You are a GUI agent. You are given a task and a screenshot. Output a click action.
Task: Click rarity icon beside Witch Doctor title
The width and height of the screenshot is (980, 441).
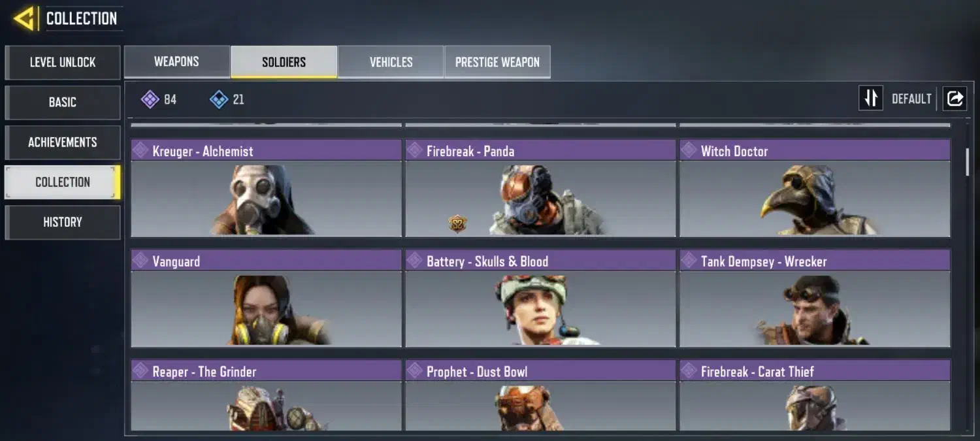[x=689, y=150]
